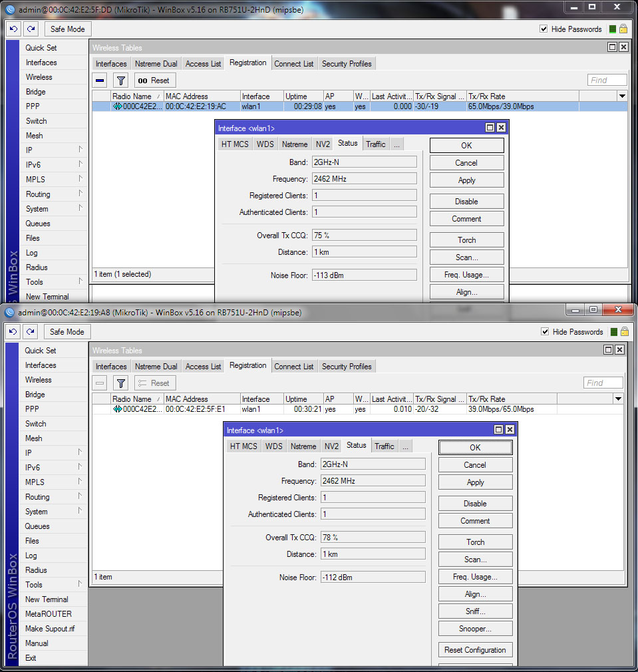Click Reset button in top Wireless Tables
This screenshot has width=638, height=672.
[154, 81]
